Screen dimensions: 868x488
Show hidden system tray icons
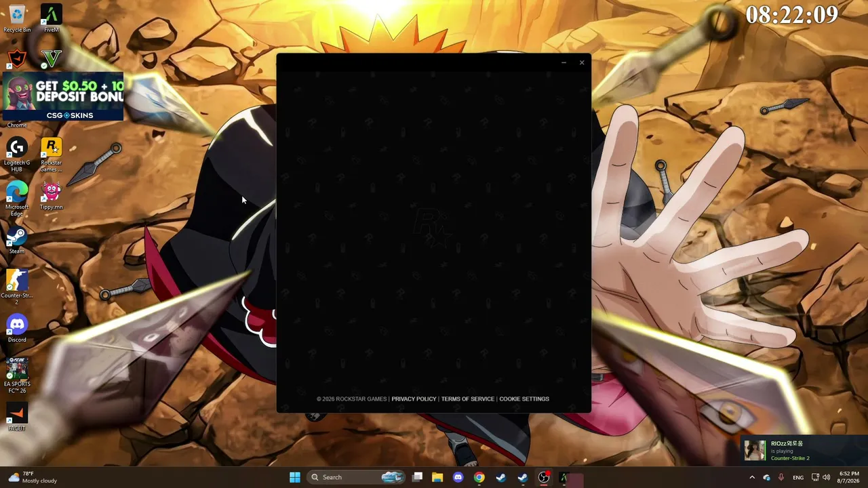[x=751, y=477]
